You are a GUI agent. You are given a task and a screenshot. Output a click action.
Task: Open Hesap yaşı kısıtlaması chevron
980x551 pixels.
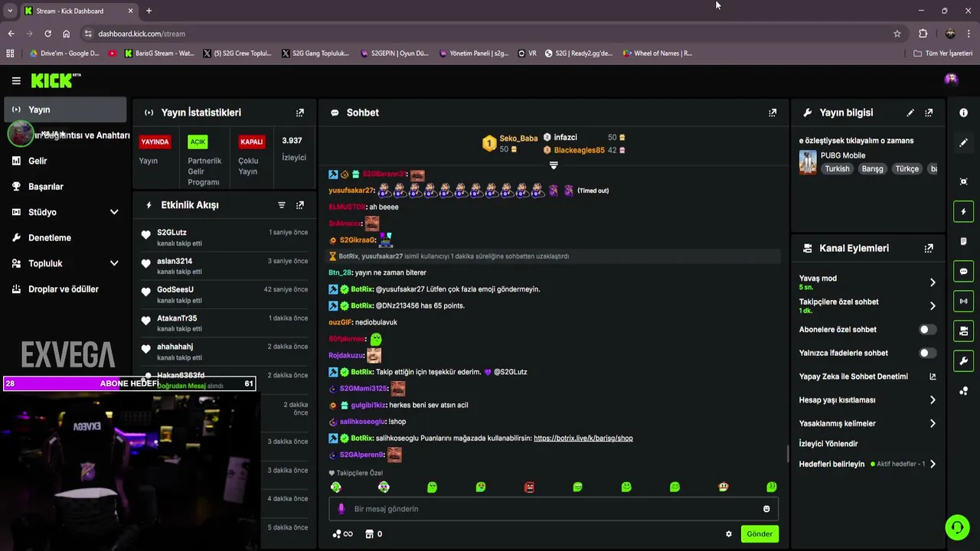coord(933,400)
